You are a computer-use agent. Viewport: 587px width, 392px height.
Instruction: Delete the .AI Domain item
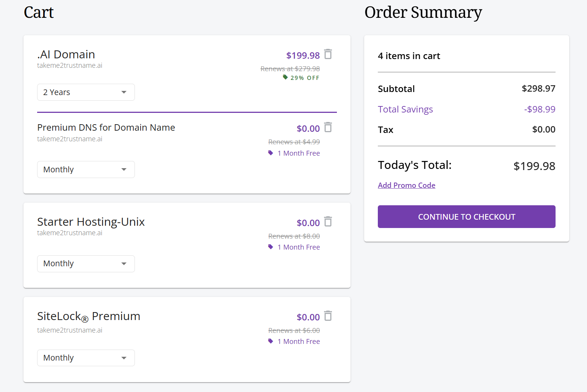[328, 54]
